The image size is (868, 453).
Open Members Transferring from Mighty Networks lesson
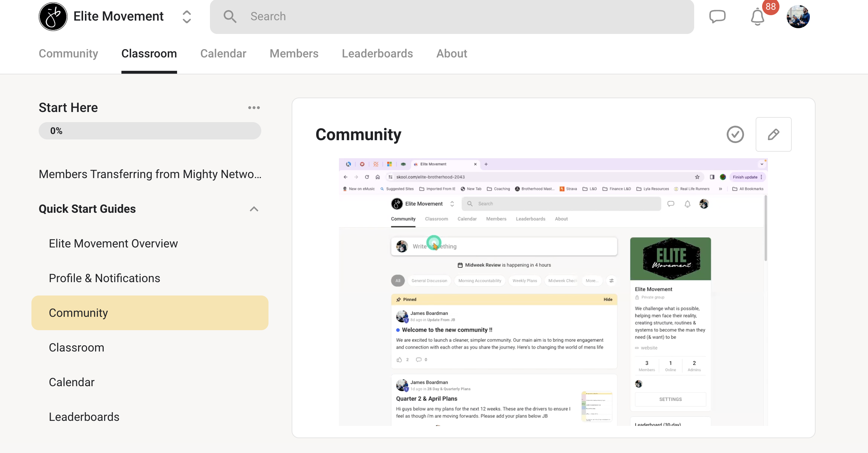[150, 174]
